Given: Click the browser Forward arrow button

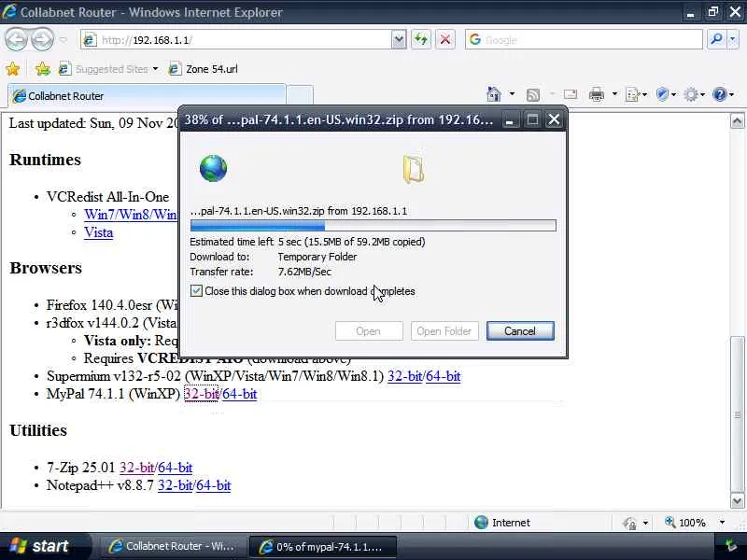Looking at the screenshot, I should pyautogui.click(x=42, y=39).
